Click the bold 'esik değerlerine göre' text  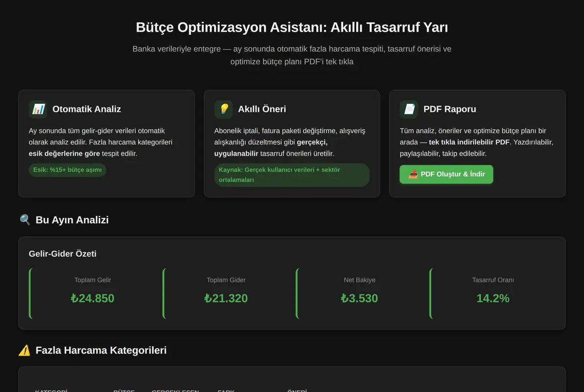tap(64, 154)
